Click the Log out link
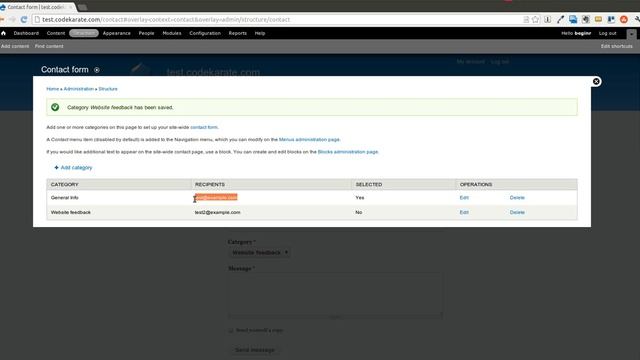 click(x=607, y=33)
